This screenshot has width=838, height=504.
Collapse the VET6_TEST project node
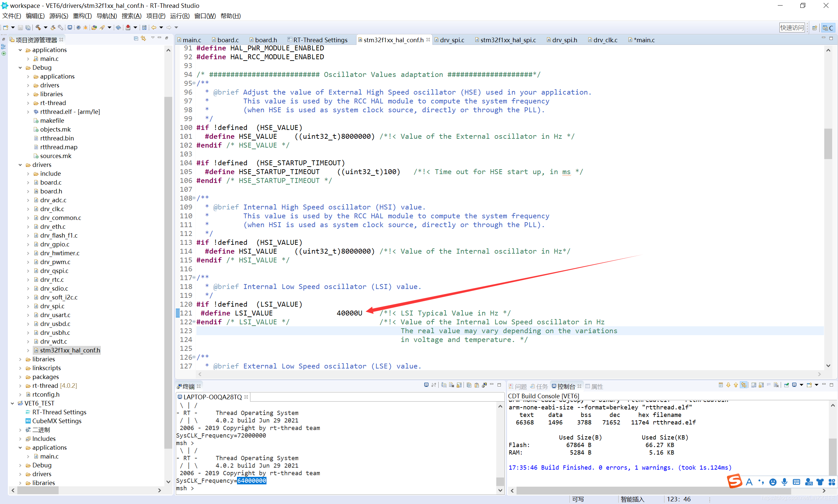click(x=12, y=404)
